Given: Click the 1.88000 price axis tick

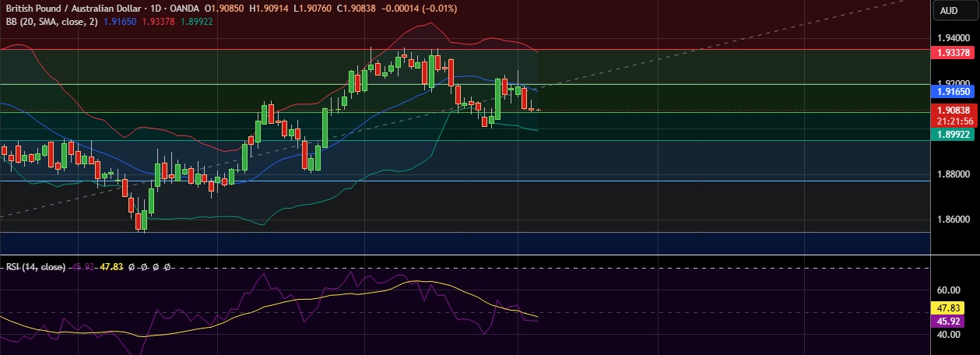Looking at the screenshot, I should pos(953,174).
